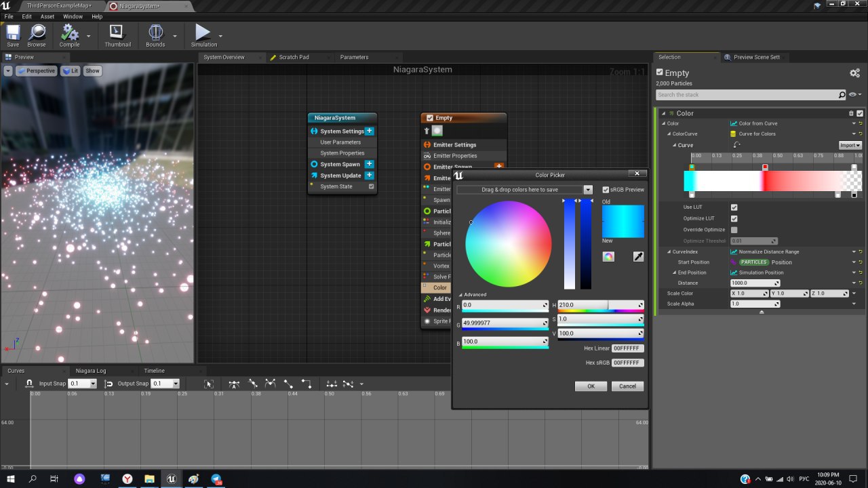Image resolution: width=868 pixels, height=488 pixels.
Task: Open Telegram on the taskbar
Action: pyautogui.click(x=216, y=479)
